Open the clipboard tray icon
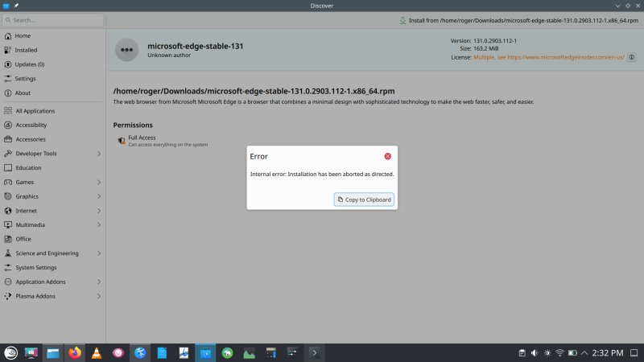The image size is (644, 362). click(x=522, y=353)
